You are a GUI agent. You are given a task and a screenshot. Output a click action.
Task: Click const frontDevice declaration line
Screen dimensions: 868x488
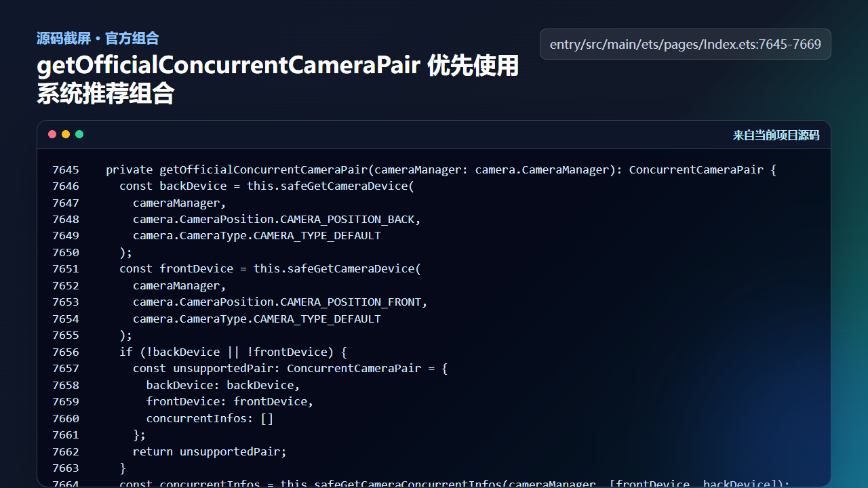(x=270, y=268)
